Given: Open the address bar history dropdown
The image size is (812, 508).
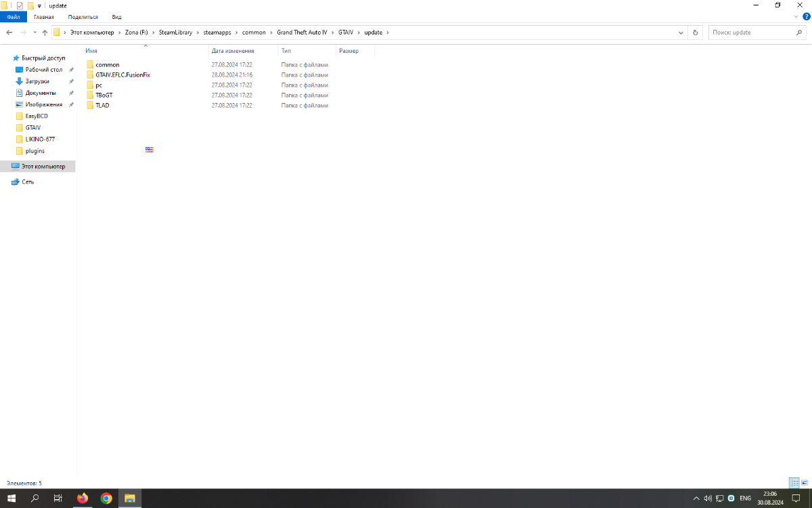Looking at the screenshot, I should (x=681, y=32).
